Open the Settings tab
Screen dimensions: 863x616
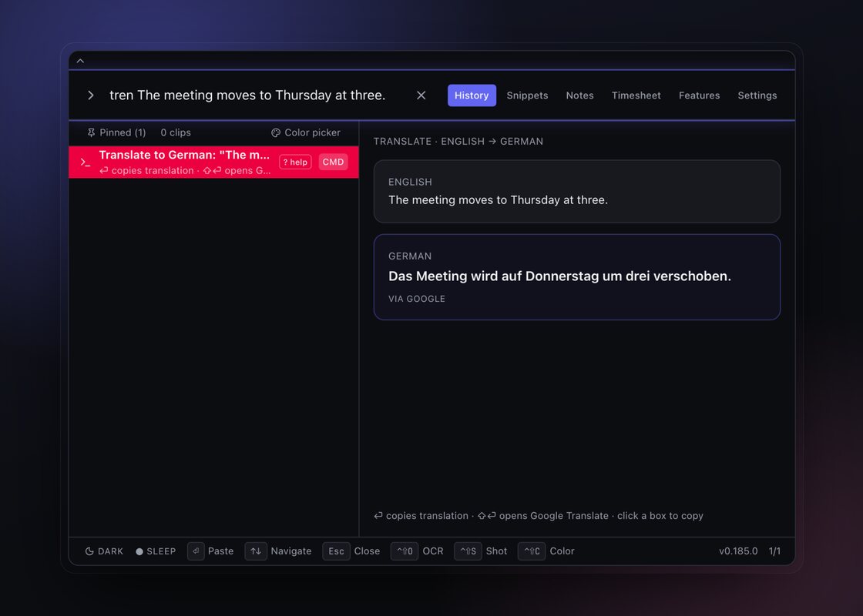coord(757,95)
